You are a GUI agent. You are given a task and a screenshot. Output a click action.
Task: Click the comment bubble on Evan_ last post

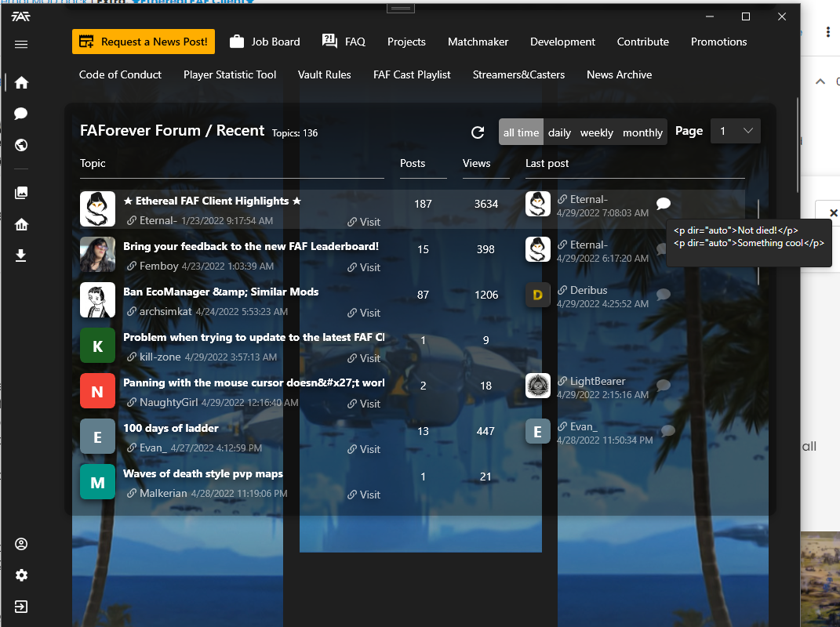667,430
